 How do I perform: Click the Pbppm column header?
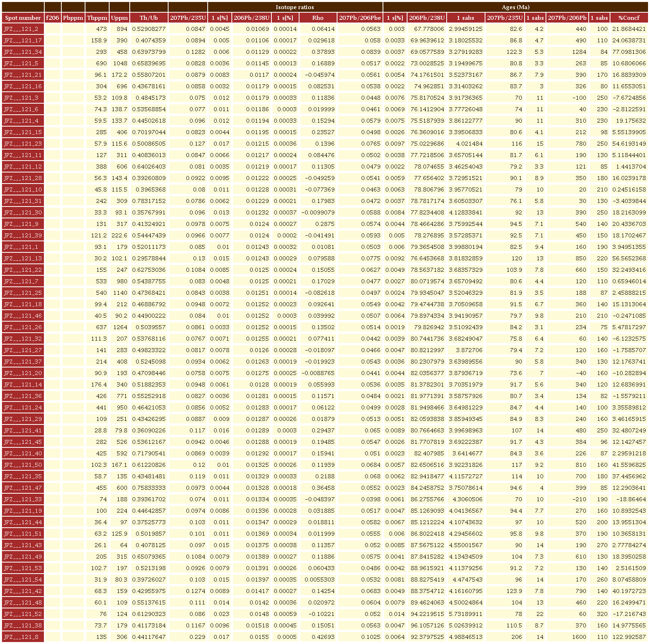[73, 17]
